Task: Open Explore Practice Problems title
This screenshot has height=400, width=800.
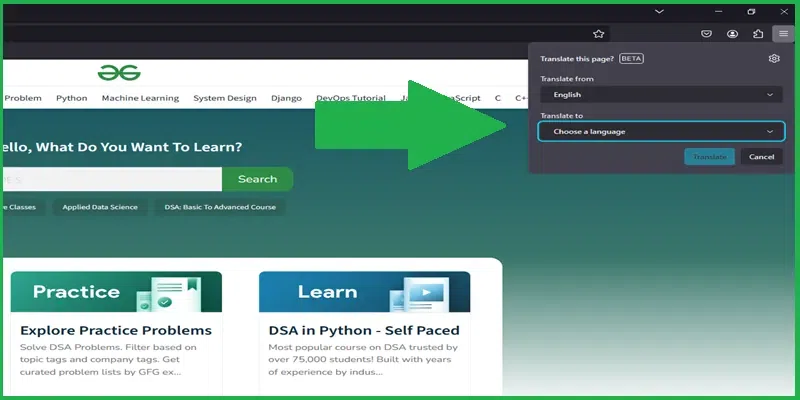Action: (116, 330)
